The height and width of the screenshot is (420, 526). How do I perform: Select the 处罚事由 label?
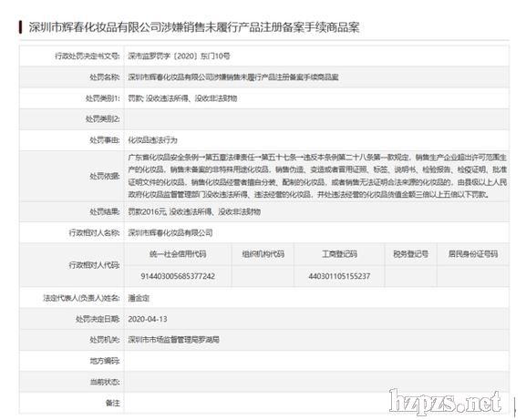coord(104,140)
